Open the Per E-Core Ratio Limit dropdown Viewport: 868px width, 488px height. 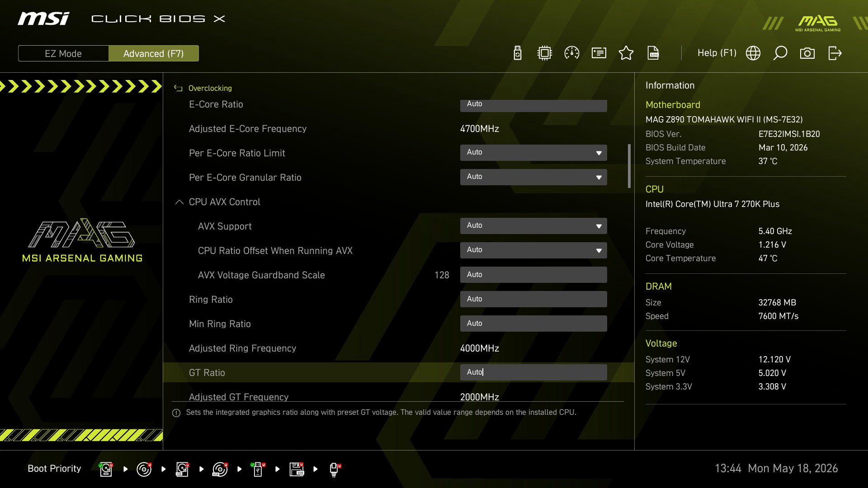[x=533, y=153]
